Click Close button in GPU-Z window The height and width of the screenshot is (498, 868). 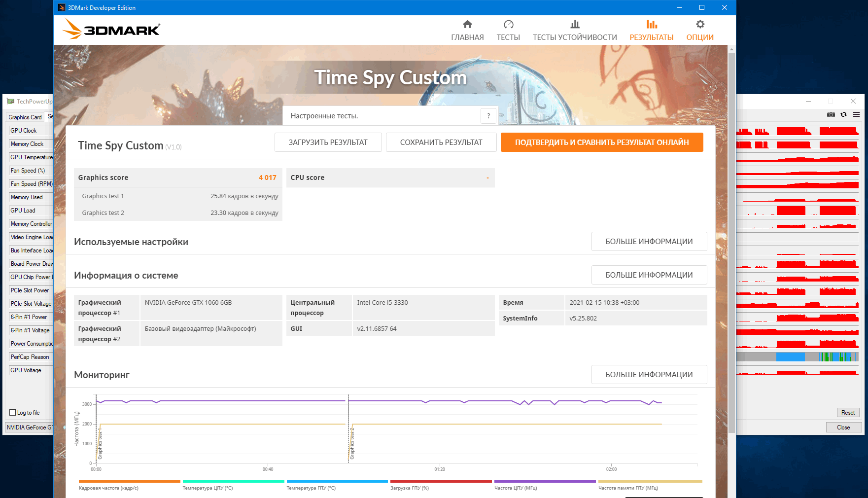843,427
